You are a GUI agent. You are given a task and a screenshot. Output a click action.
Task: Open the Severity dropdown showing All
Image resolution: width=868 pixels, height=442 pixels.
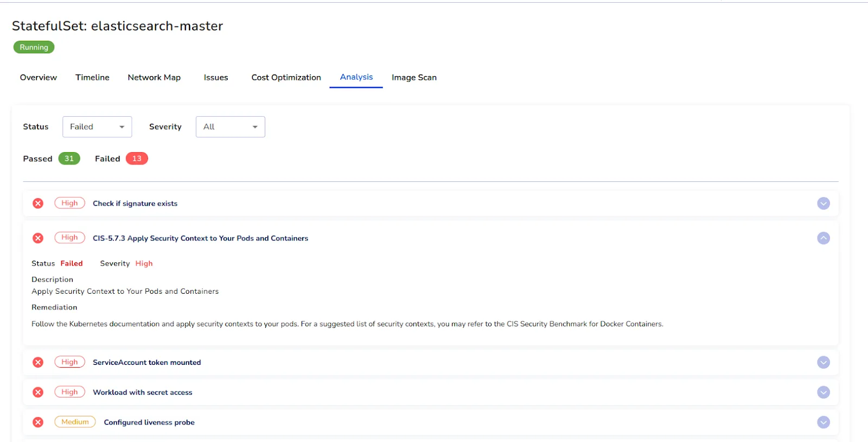230,127
